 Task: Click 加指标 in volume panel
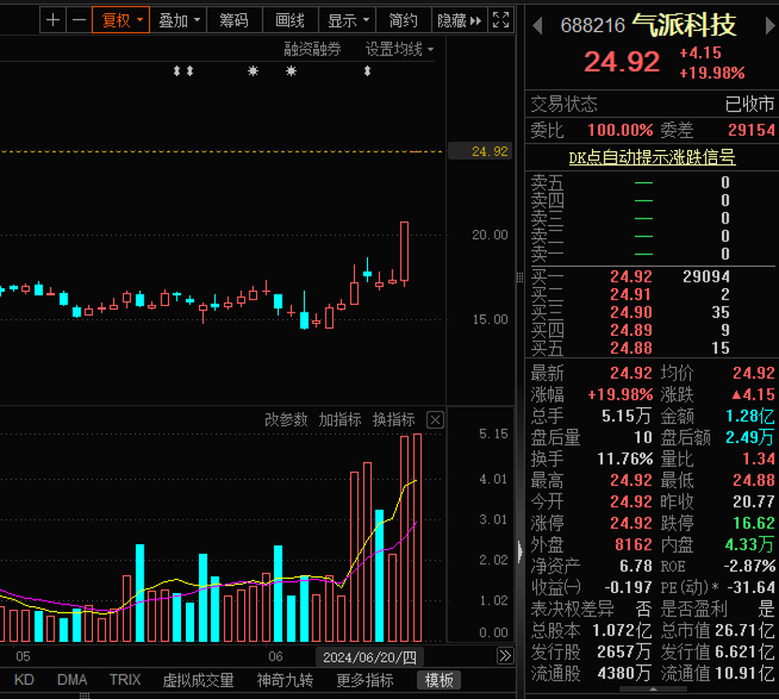coord(340,419)
